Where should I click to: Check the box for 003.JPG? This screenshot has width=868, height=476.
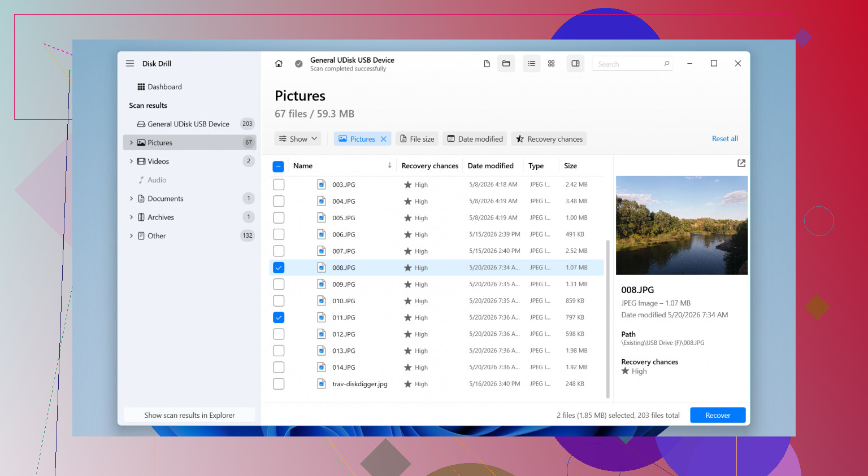pyautogui.click(x=279, y=185)
